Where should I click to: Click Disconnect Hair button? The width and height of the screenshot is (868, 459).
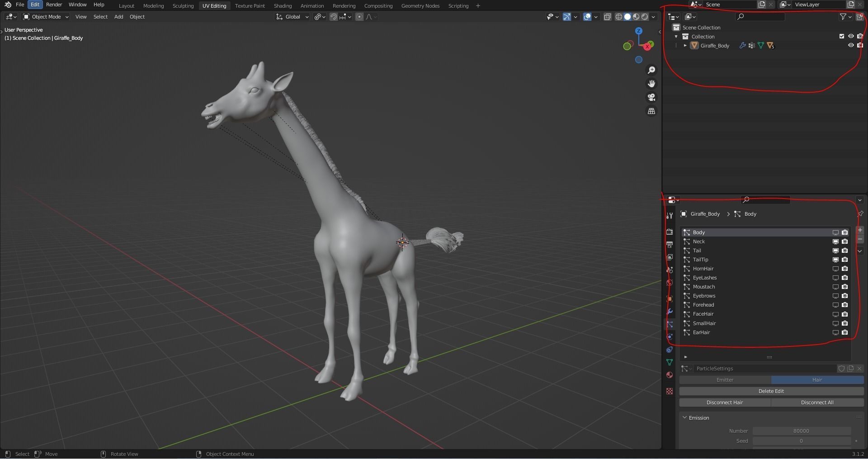coord(725,402)
